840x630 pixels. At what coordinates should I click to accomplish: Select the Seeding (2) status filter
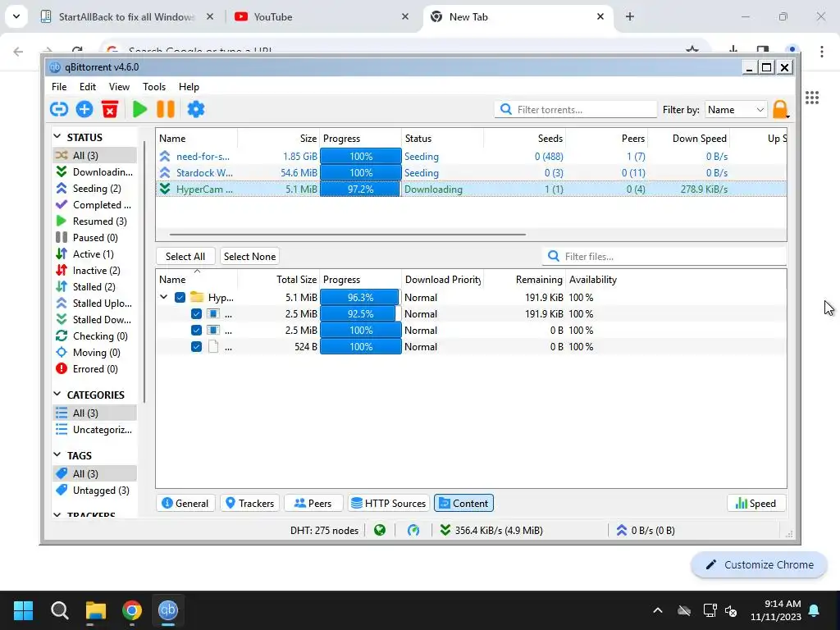point(94,189)
